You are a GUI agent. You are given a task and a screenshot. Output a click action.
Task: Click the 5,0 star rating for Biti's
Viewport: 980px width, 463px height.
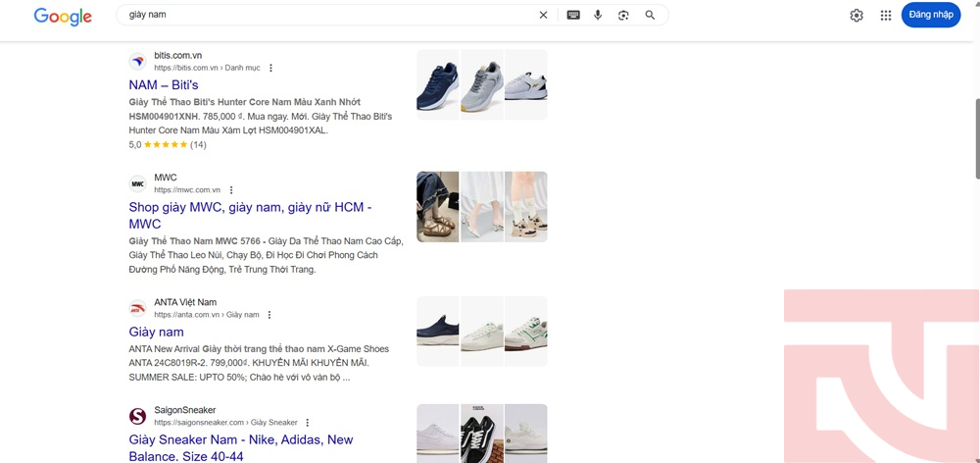click(x=168, y=144)
